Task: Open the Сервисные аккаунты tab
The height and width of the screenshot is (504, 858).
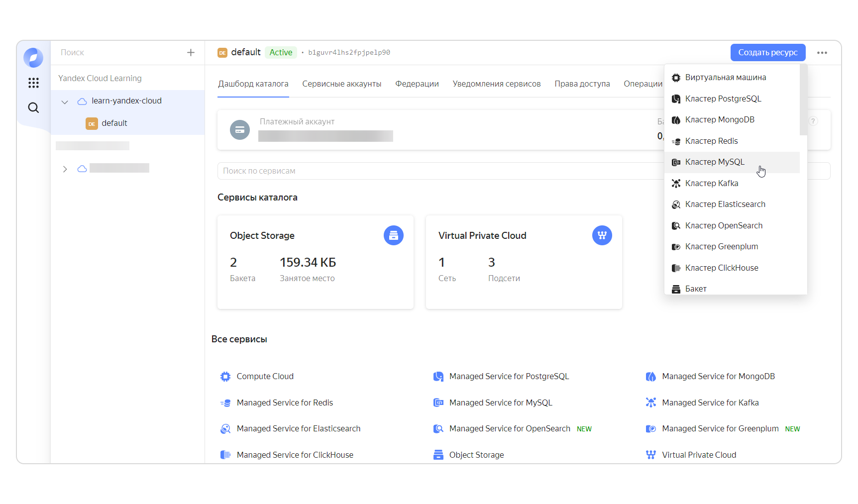Action: coord(342,84)
